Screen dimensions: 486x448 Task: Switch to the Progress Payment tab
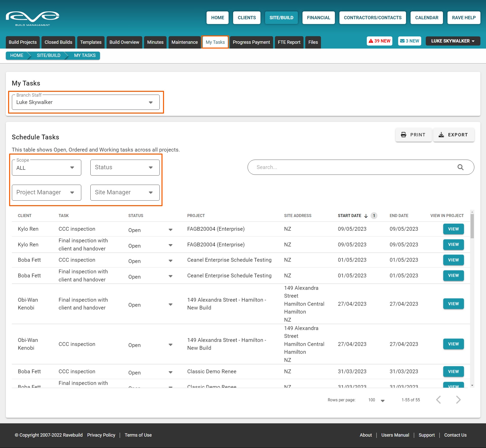(251, 42)
